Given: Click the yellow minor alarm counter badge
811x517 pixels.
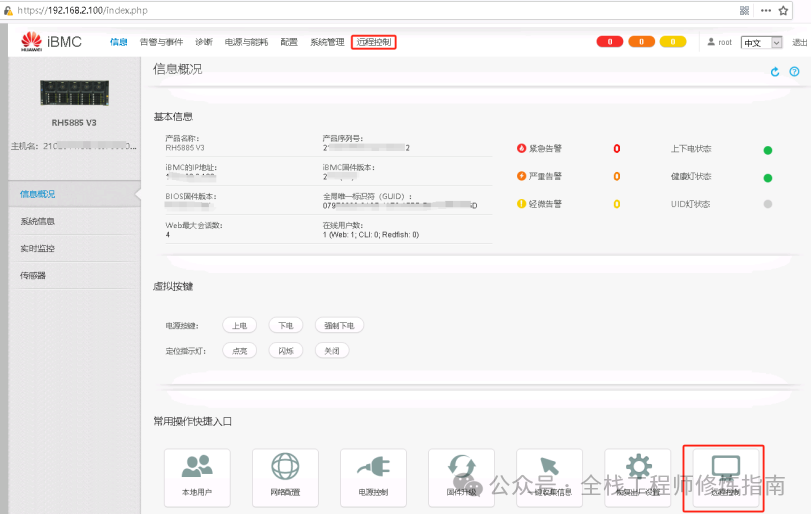Looking at the screenshot, I should pos(672,42).
